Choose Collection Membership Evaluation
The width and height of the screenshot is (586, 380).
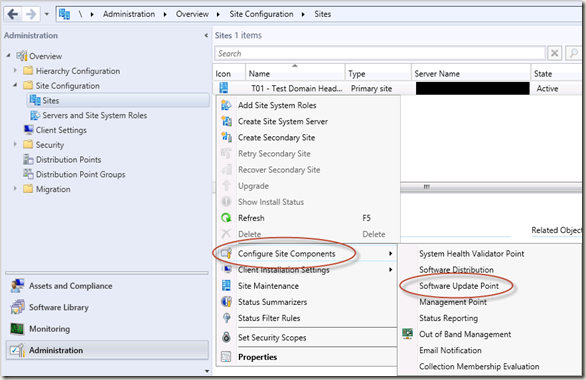479,366
